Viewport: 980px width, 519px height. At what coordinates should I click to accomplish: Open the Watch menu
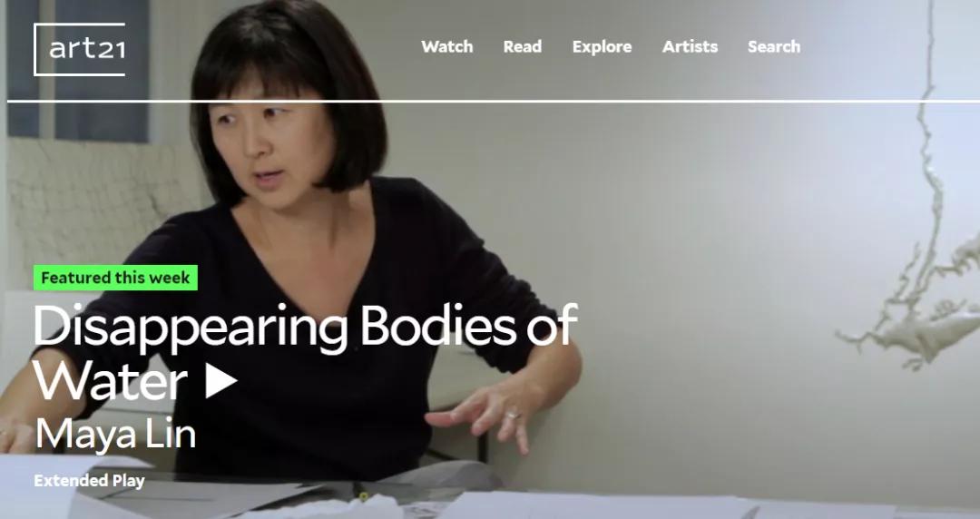[446, 47]
